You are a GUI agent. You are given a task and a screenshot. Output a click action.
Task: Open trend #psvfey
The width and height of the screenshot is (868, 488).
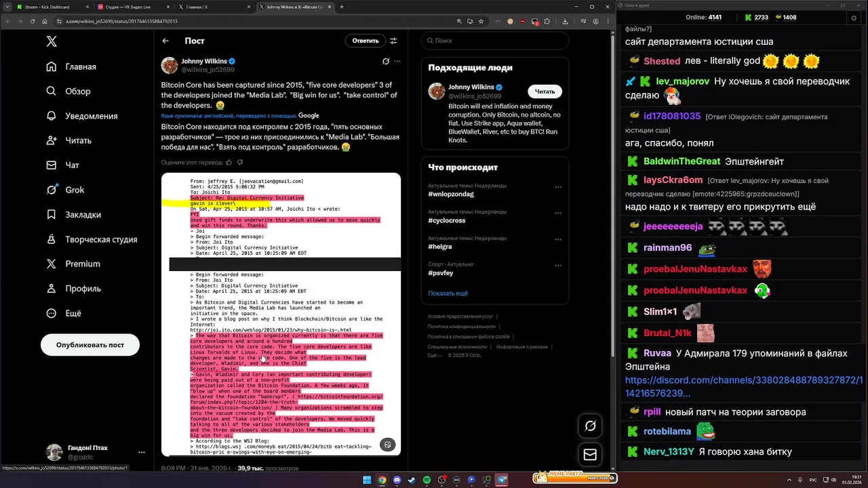(x=441, y=273)
